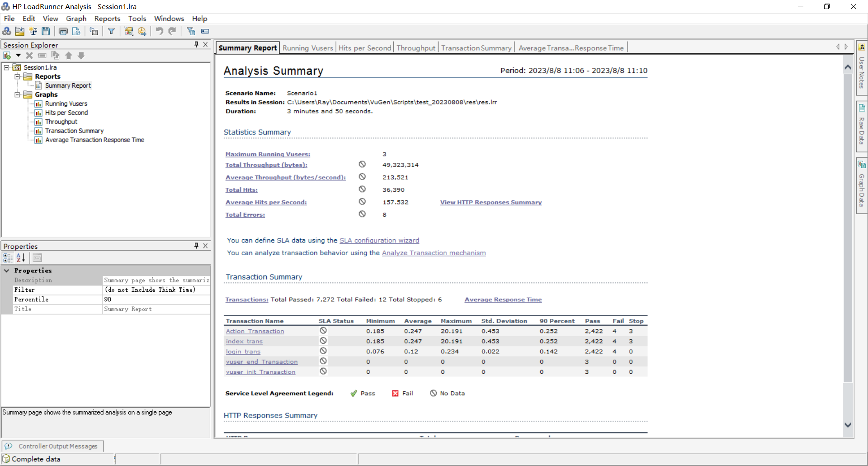The image size is (868, 466).
Task: Click the Open session folder toolbar icon
Action: [x=20, y=31]
